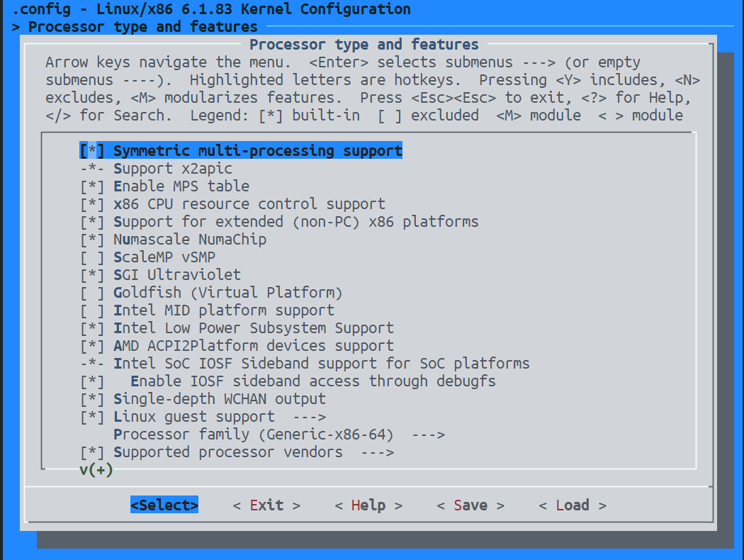Viewport: 744px width, 560px height.
Task: Click Load in bottom bar
Action: click(x=572, y=505)
